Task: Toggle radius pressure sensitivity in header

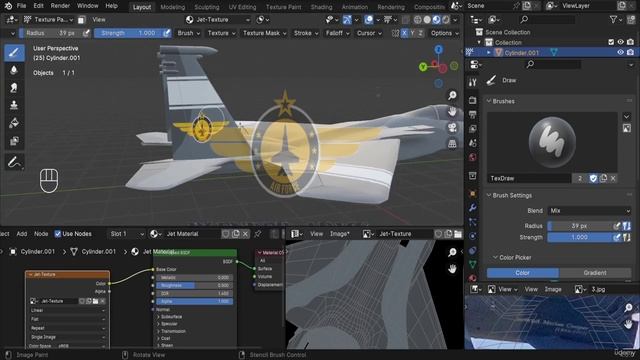Action: [86, 33]
